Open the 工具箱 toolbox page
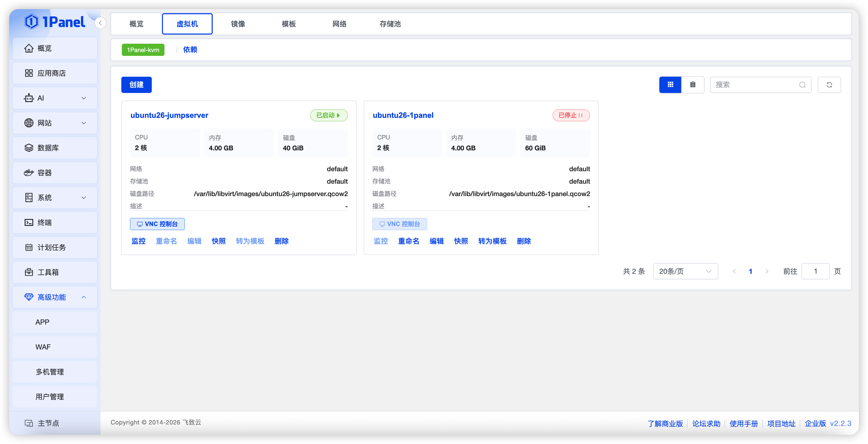This screenshot has width=868, height=444. point(55,272)
